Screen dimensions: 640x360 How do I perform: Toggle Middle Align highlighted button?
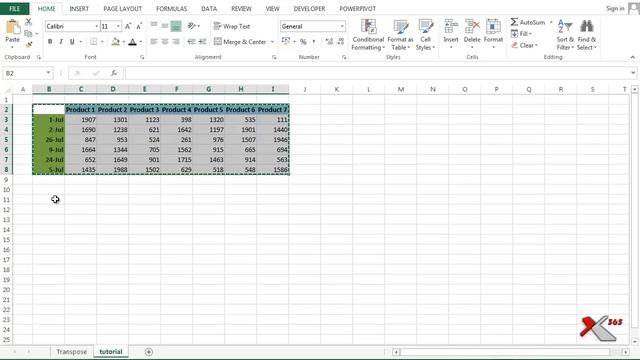point(165,26)
